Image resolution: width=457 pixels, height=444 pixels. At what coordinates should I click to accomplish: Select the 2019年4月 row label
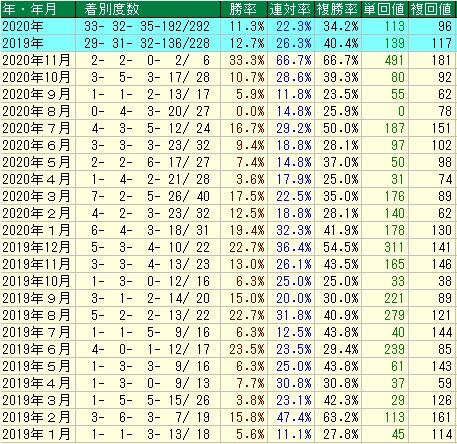(36, 383)
